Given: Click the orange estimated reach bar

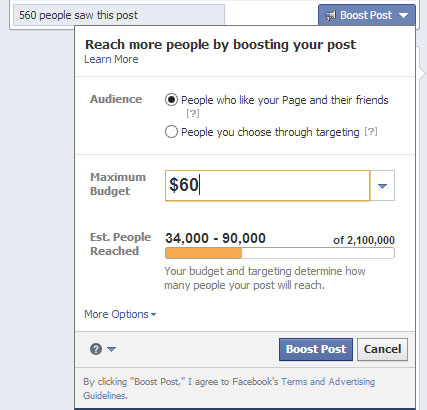Looking at the screenshot, I should (x=203, y=253).
